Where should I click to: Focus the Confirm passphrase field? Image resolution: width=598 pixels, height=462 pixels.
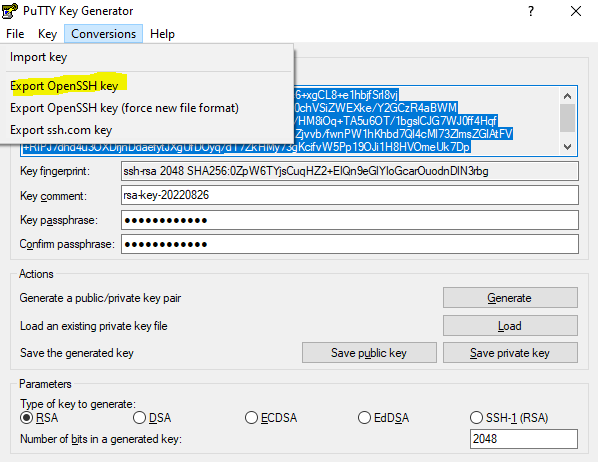click(x=350, y=244)
